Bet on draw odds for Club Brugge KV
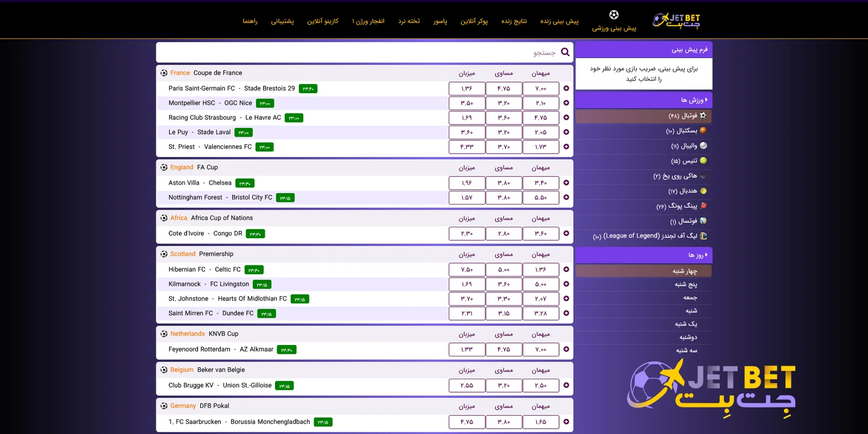Image resolution: width=868 pixels, height=434 pixels. (504, 386)
